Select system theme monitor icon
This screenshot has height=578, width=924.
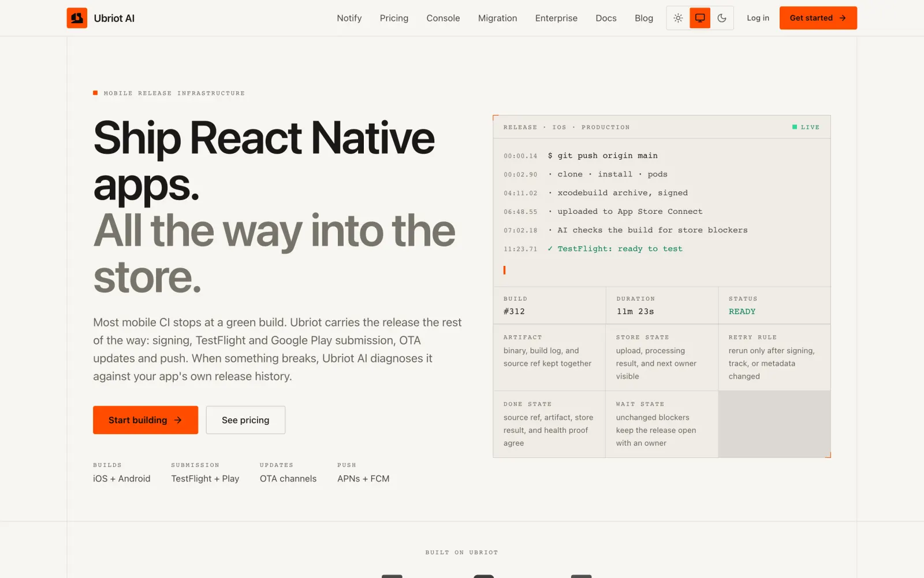pos(700,18)
